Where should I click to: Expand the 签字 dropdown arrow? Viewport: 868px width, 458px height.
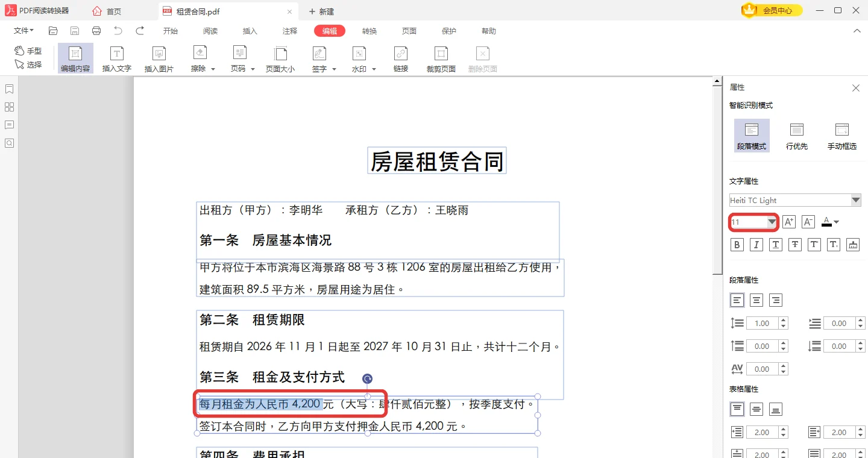(334, 69)
